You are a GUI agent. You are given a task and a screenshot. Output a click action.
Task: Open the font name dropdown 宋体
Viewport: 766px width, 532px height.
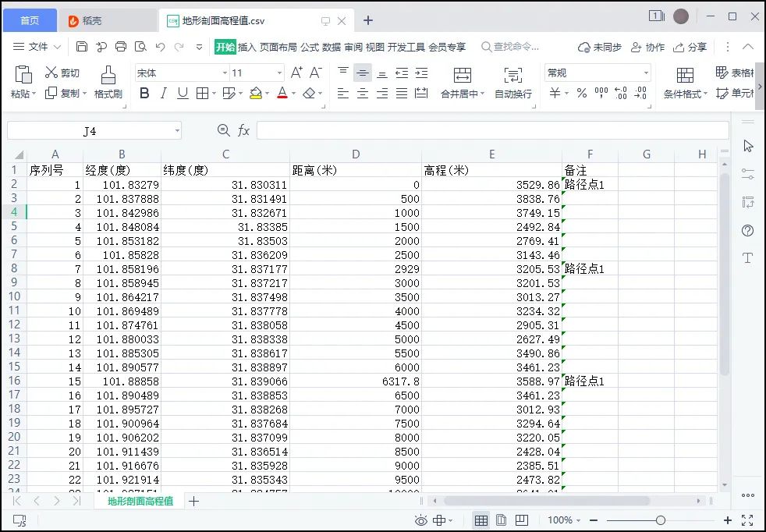pos(225,73)
